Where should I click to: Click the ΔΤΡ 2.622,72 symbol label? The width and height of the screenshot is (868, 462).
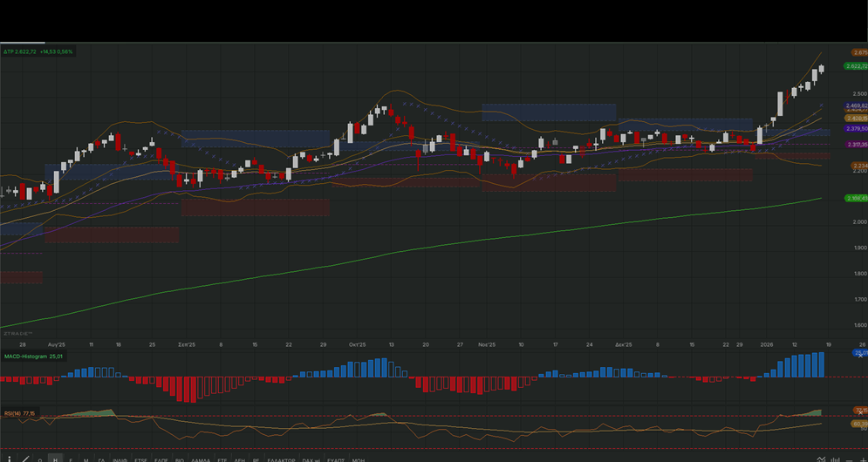tap(20, 51)
